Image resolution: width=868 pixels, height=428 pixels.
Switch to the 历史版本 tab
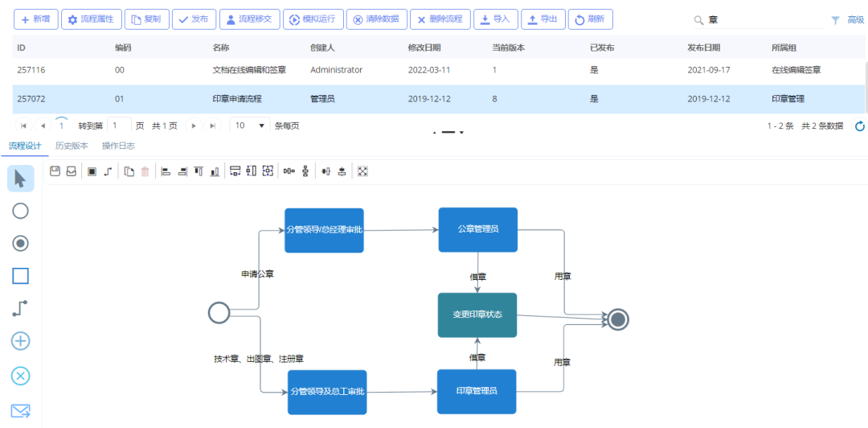(72, 146)
